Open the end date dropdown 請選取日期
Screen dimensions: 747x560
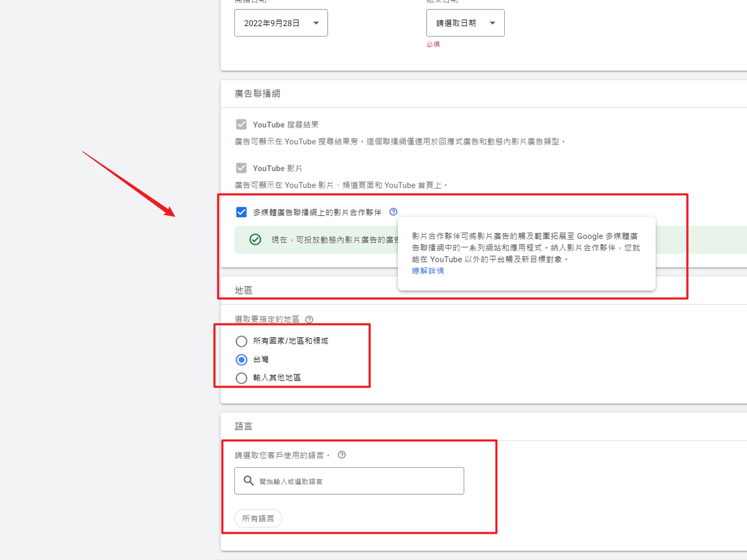pos(465,23)
